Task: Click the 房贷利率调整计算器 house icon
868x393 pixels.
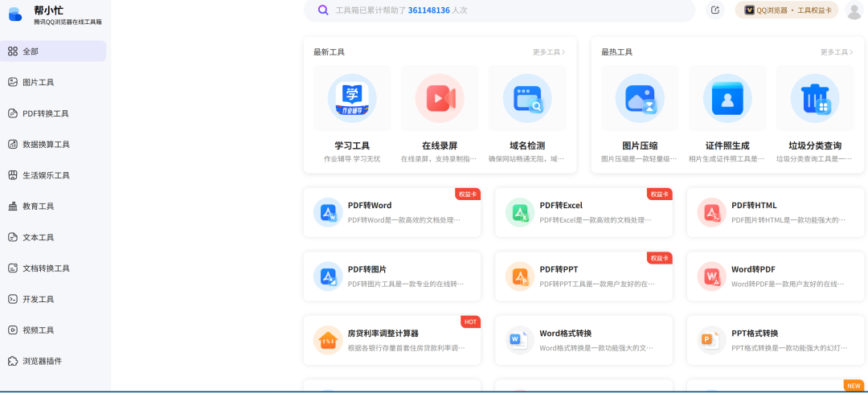Action: [x=328, y=340]
